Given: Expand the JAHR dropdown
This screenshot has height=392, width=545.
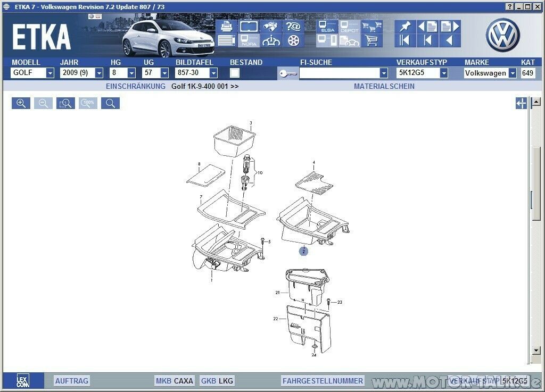Looking at the screenshot, I should click(99, 73).
